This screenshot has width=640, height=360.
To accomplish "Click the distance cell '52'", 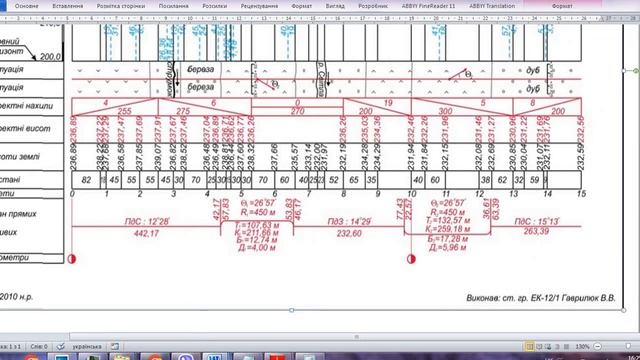I will coord(334,180).
